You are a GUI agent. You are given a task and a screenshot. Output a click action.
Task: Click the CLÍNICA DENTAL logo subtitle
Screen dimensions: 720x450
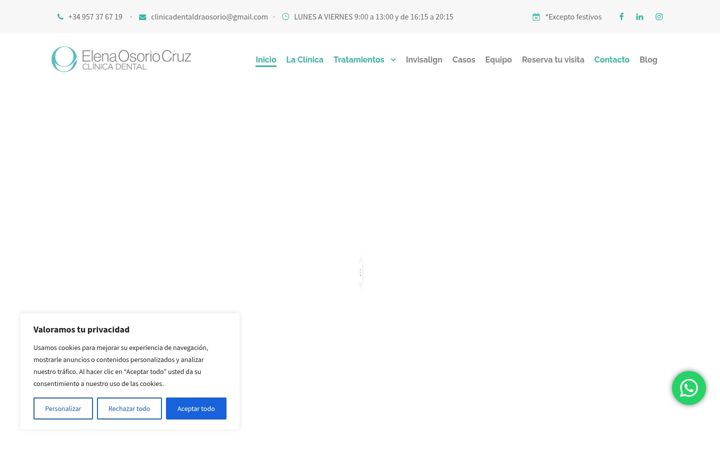pyautogui.click(x=114, y=67)
